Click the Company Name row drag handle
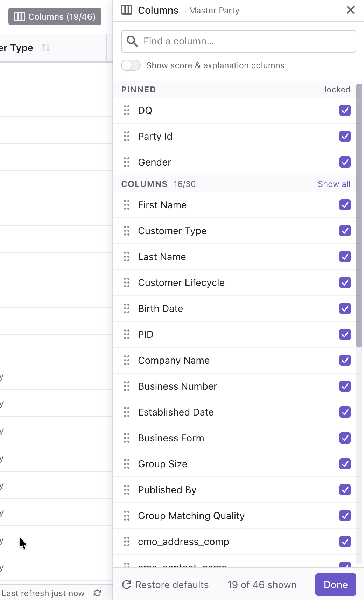364x600 pixels. pos(127,360)
